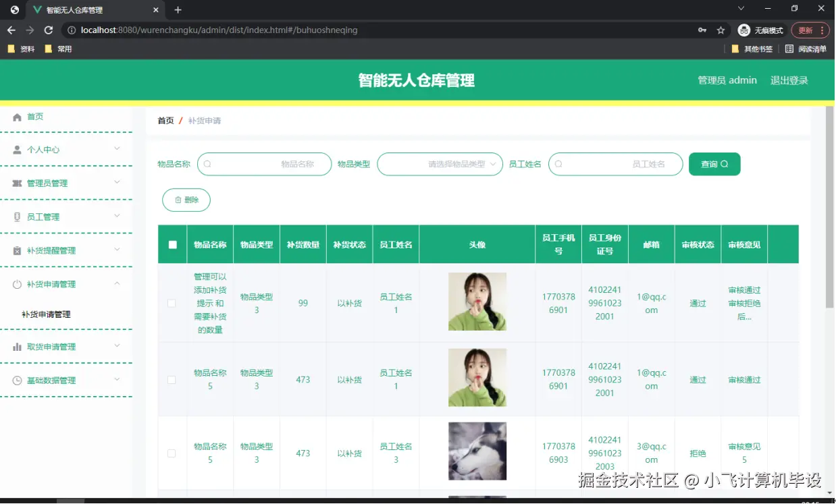Click the 审核意见5 cell
Image resolution: width=836 pixels, height=504 pixels.
[744, 453]
